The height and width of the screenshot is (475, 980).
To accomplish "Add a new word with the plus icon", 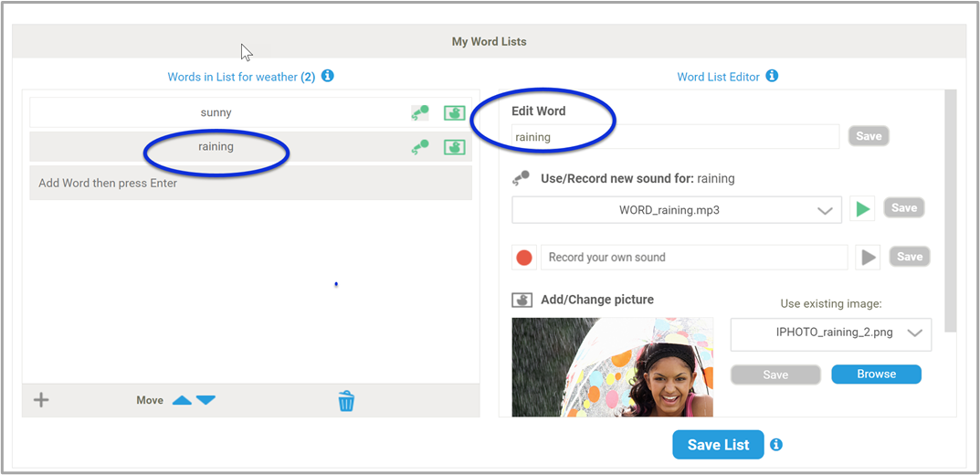I will pos(41,400).
